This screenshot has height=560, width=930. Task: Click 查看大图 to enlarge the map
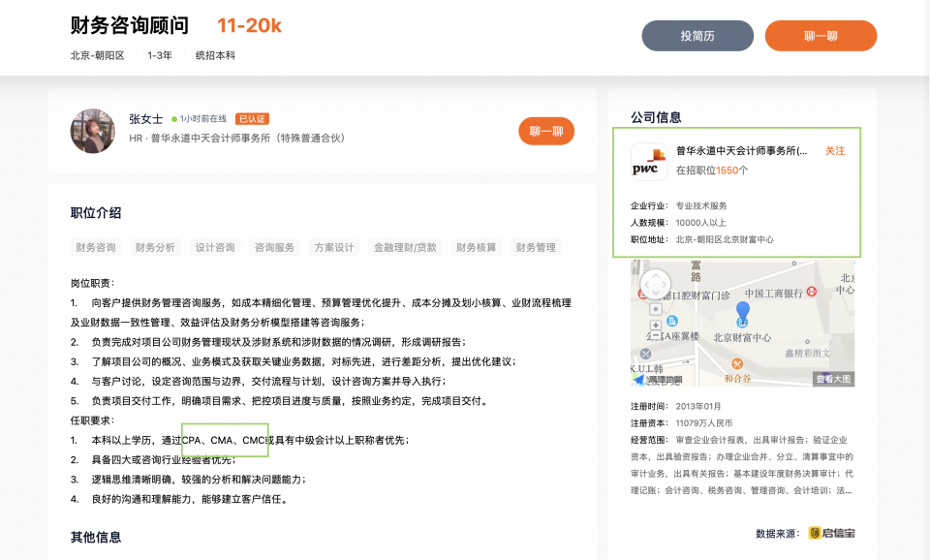click(833, 379)
